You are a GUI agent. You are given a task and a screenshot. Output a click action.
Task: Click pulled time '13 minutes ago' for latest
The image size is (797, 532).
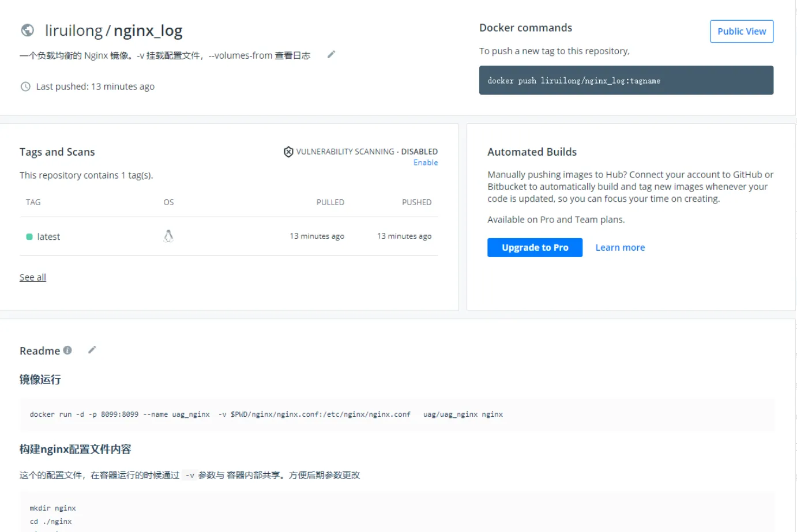pos(317,236)
